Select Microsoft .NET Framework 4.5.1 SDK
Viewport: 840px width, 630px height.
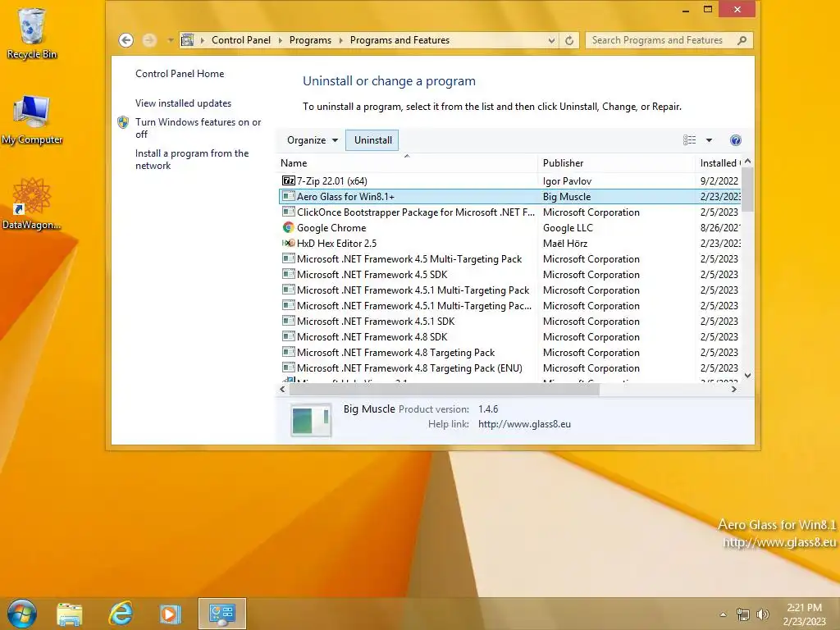point(510,322)
